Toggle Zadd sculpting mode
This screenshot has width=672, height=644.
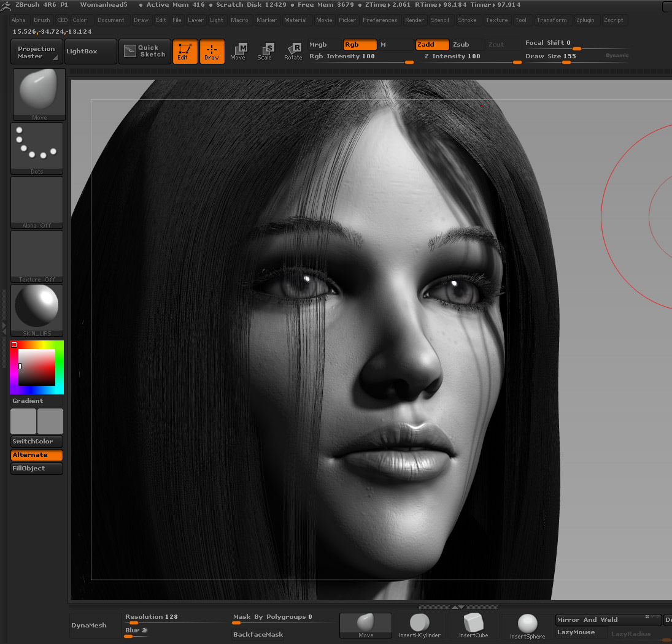[x=433, y=45]
